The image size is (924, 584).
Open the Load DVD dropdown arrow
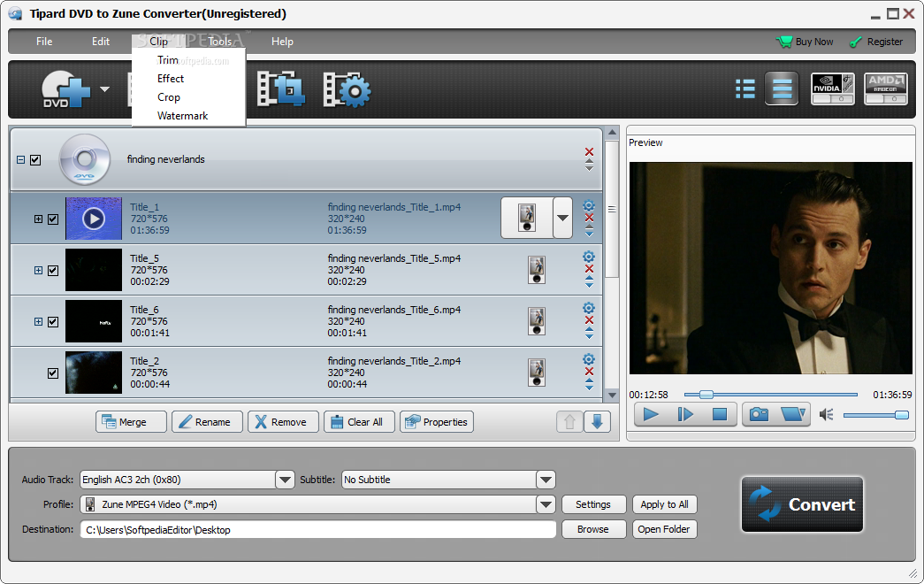pos(104,89)
